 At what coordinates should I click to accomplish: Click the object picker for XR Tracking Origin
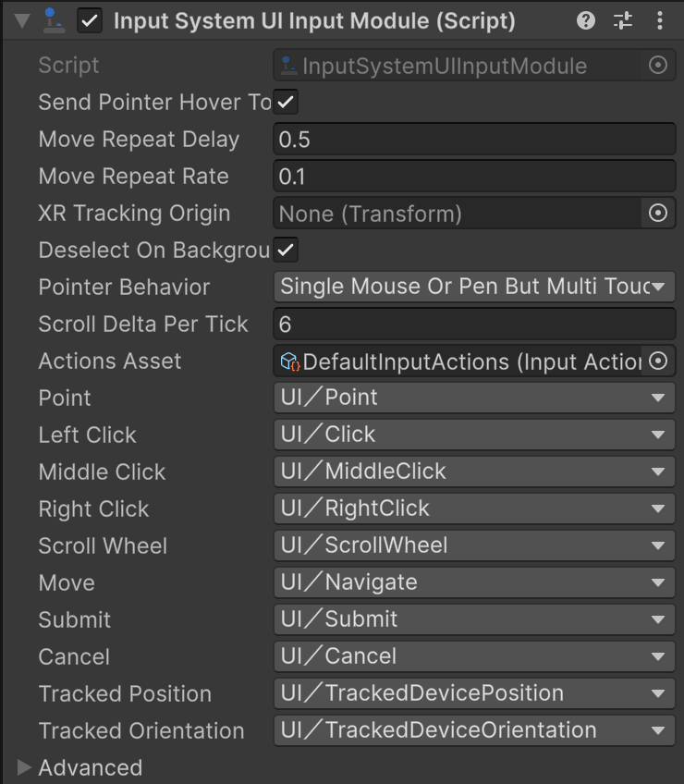point(658,214)
